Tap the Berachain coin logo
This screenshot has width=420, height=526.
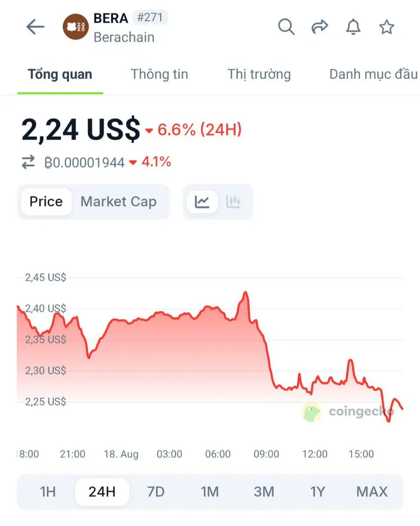[x=75, y=27]
